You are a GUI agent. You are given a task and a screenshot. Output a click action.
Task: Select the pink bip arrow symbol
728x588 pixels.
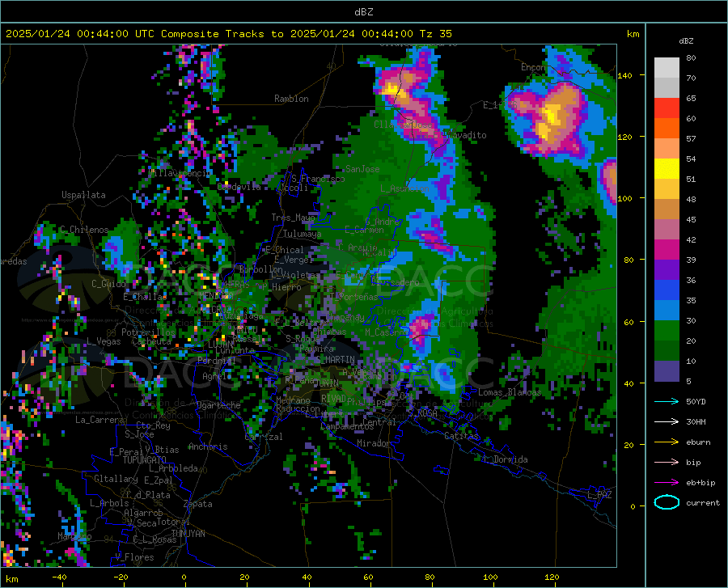tap(667, 463)
